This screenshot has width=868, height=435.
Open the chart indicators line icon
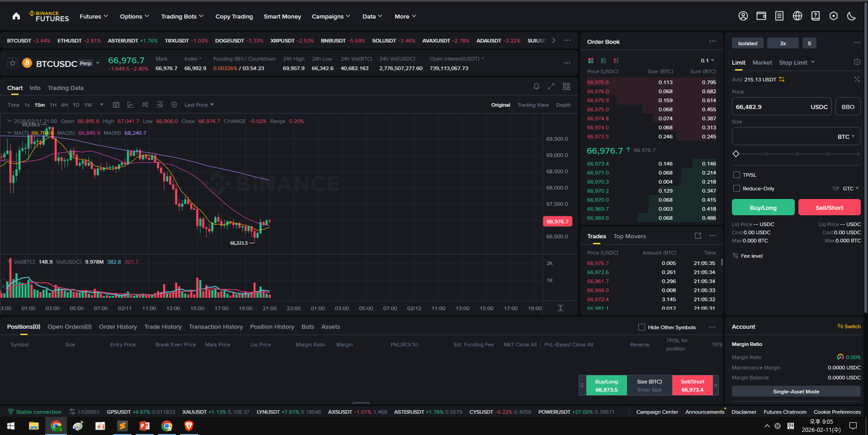[131, 105]
